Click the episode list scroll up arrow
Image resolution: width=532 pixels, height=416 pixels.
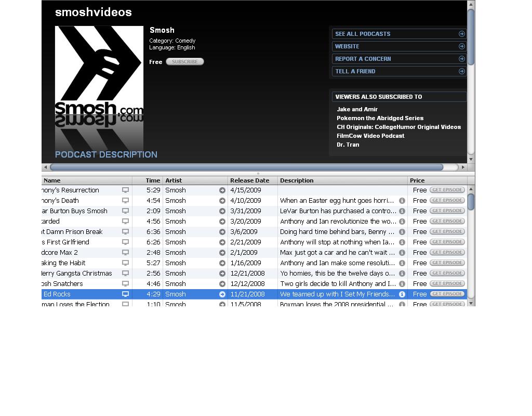tap(471, 189)
